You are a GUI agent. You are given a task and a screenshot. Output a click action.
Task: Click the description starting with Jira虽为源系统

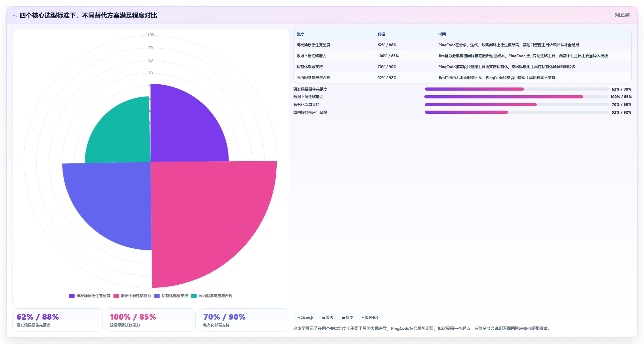point(523,56)
